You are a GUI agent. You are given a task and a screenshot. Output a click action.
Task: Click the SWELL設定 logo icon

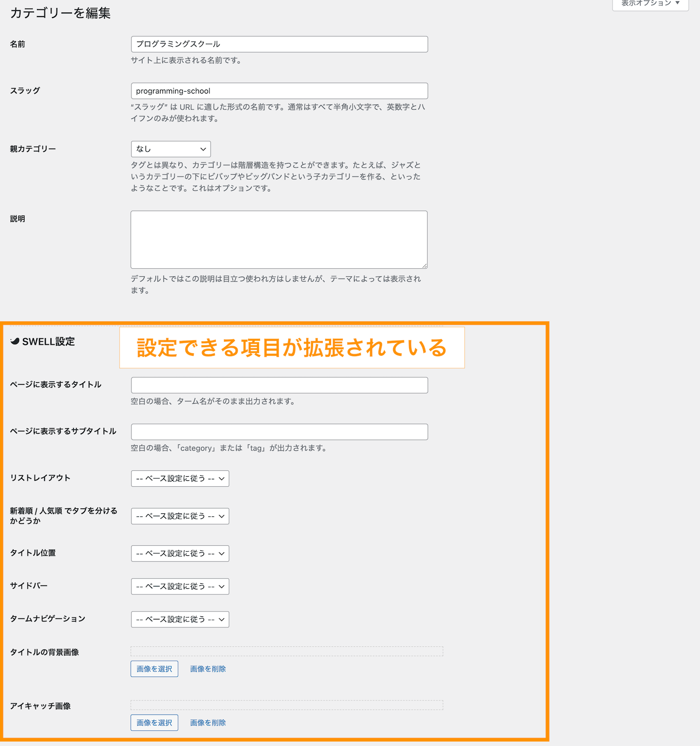click(15, 341)
